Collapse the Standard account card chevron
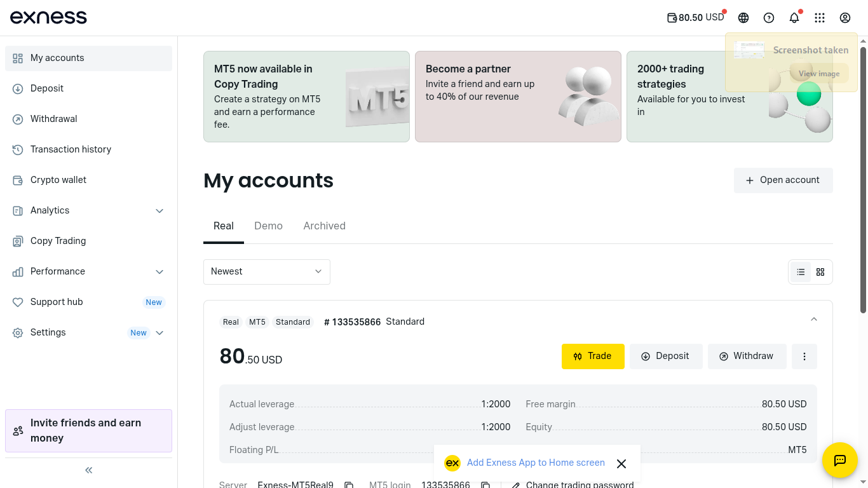Screen dimensions: 868x488 [x=814, y=320]
